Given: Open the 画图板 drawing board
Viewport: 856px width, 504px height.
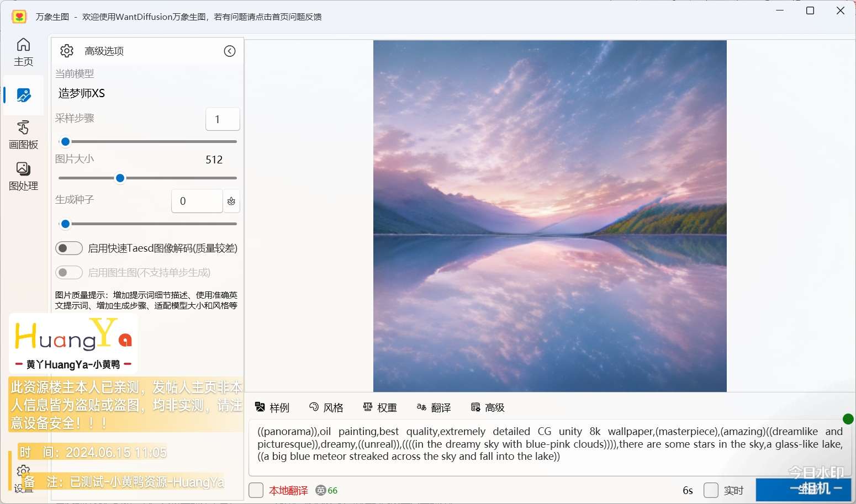Looking at the screenshot, I should pos(23,135).
